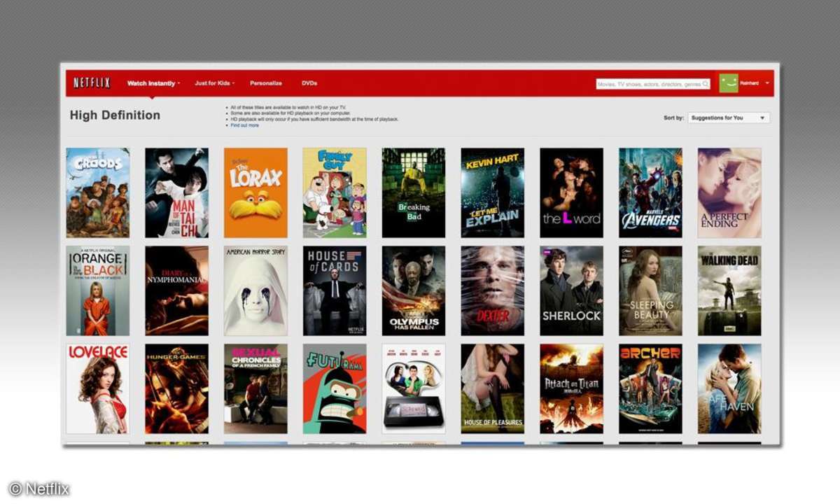The image size is (840, 504).
Task: Open the Sherlock poster
Action: pos(571,290)
